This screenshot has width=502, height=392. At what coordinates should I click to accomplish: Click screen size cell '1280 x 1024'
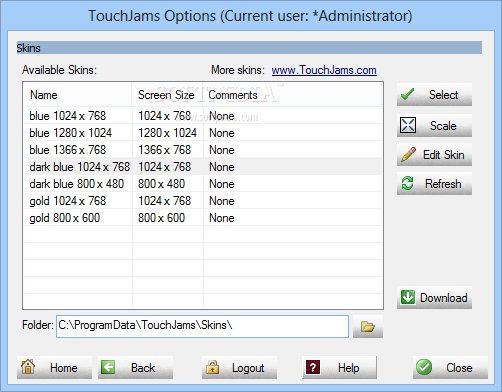click(168, 133)
